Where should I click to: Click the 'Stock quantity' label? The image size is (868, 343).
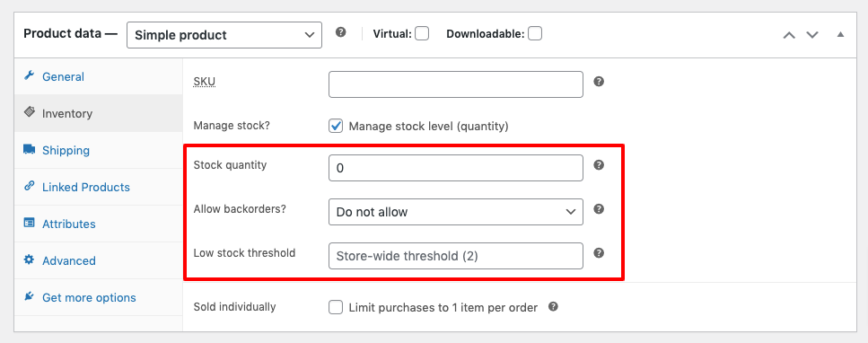pyautogui.click(x=230, y=165)
